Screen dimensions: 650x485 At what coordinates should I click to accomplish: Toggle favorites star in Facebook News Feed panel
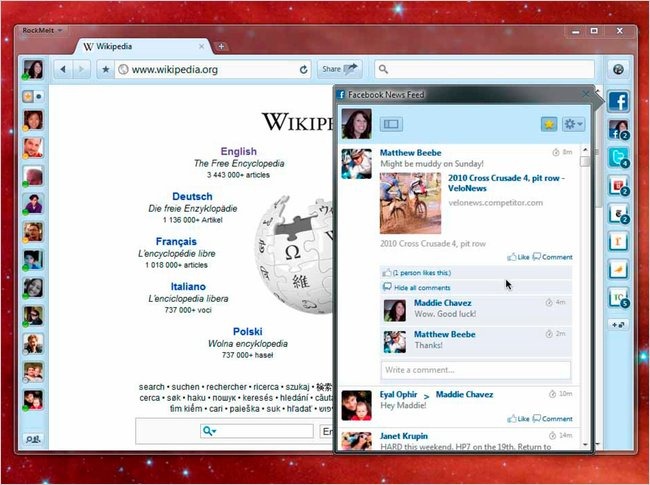point(549,124)
